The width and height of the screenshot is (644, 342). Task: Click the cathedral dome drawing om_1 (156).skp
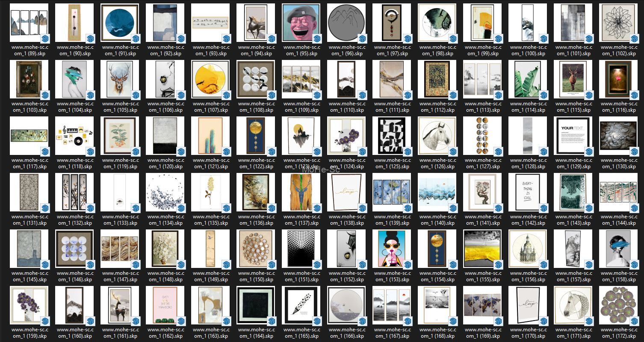[528, 249]
